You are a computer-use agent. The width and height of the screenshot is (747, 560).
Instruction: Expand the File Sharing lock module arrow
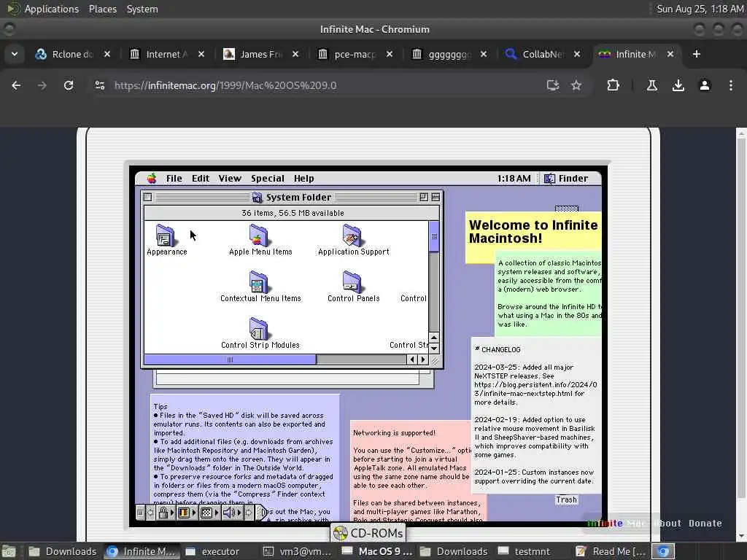[172, 513]
